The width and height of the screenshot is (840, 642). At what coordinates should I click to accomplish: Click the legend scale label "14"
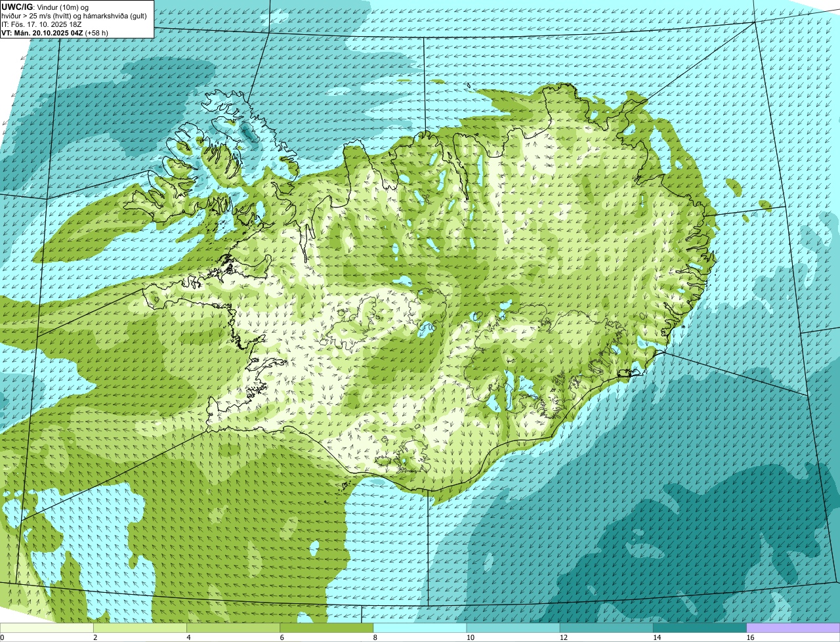657,637
